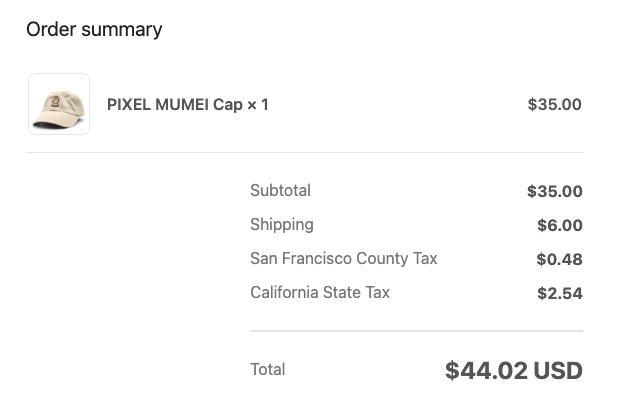
Task: Click the $6.00 shipping cost
Action: (559, 225)
